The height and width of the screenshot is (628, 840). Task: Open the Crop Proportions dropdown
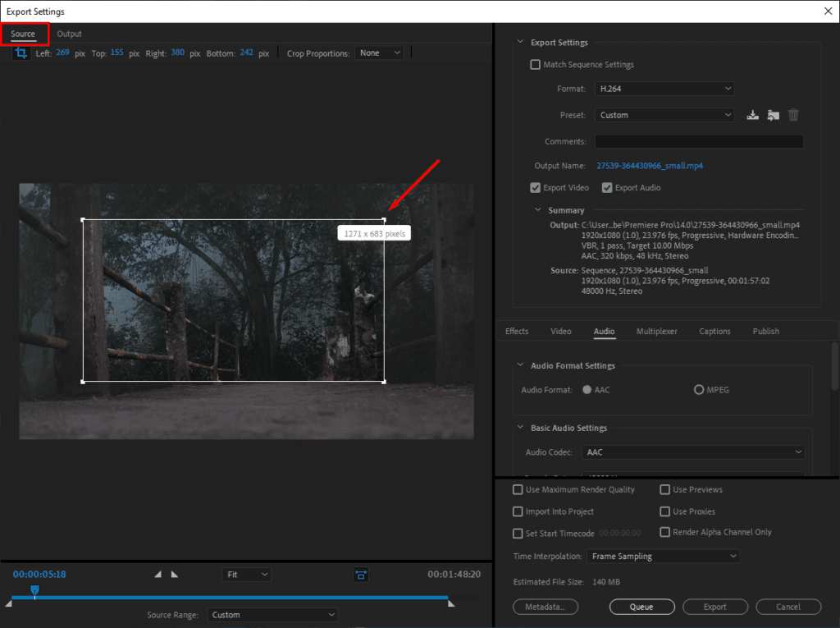pyautogui.click(x=381, y=53)
